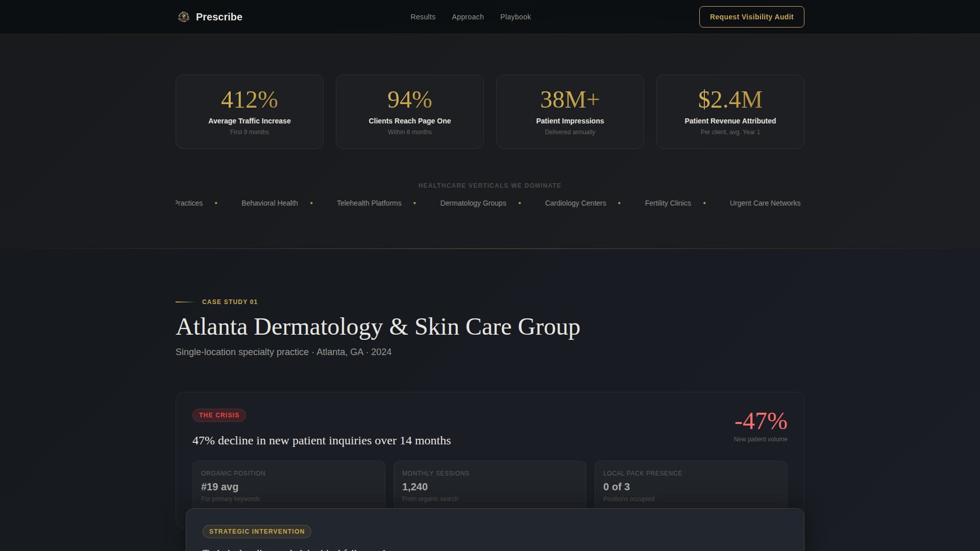
Task: Click 'Telehealth Platforms' in the verticals ticker
Action: [369, 203]
